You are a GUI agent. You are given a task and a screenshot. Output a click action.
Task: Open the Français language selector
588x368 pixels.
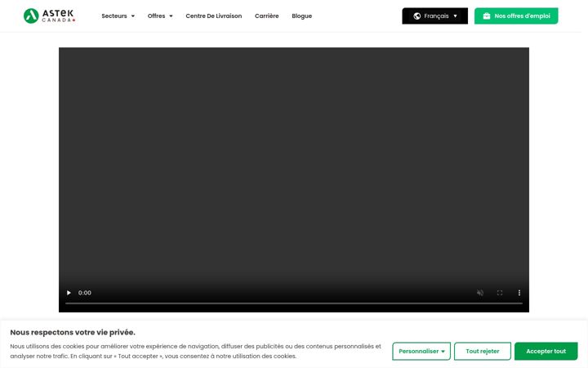435,16
